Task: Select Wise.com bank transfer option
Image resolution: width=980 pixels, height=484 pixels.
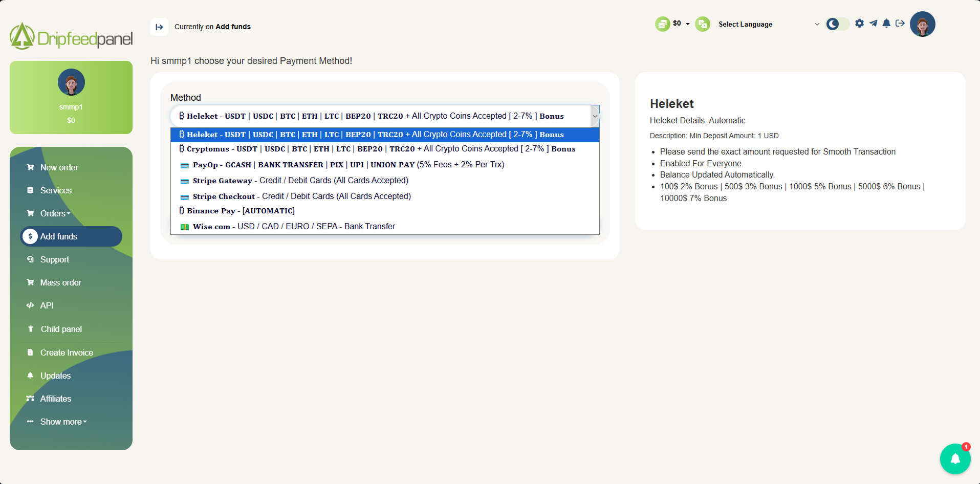Action: (x=385, y=226)
